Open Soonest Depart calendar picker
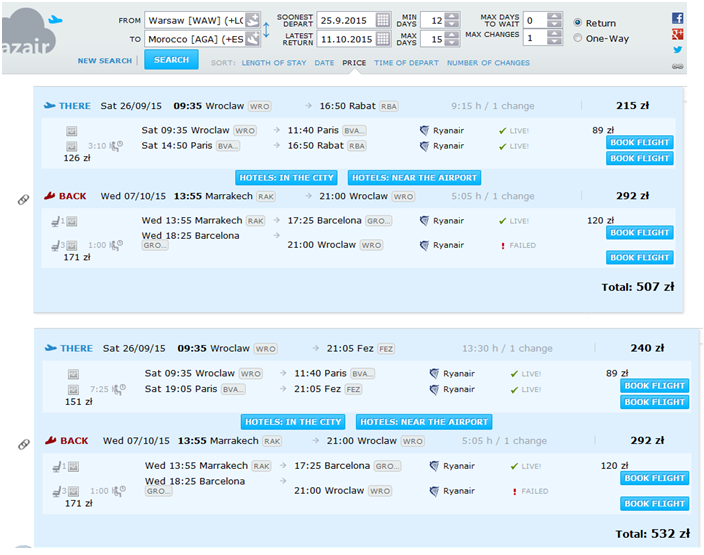 click(383, 20)
